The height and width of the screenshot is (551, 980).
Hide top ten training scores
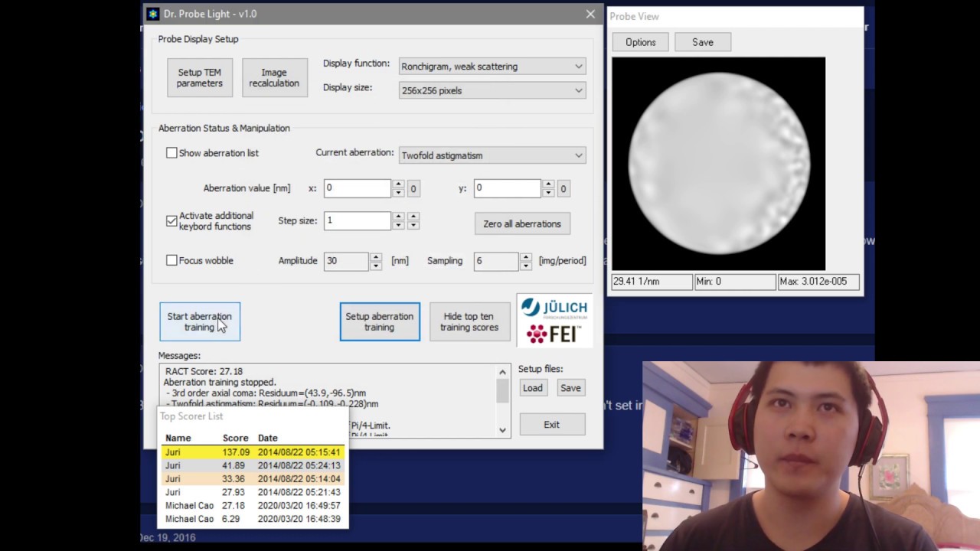469,321
